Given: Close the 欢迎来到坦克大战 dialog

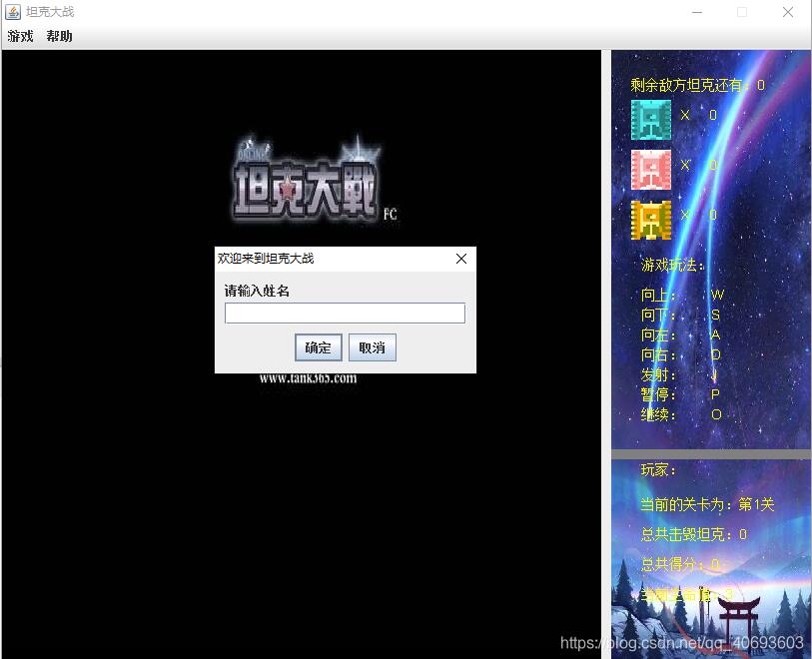Looking at the screenshot, I should coord(460,258).
